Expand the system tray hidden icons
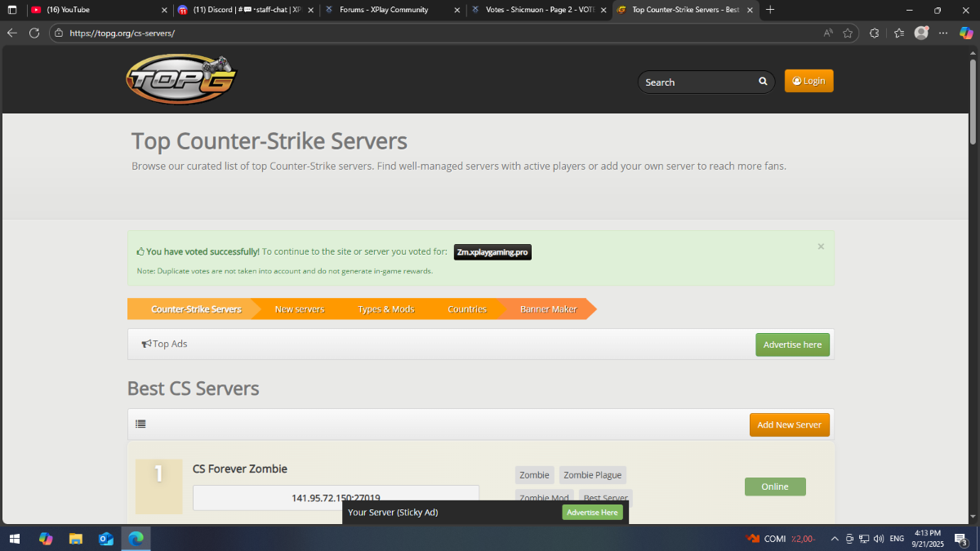The width and height of the screenshot is (980, 551). tap(834, 539)
